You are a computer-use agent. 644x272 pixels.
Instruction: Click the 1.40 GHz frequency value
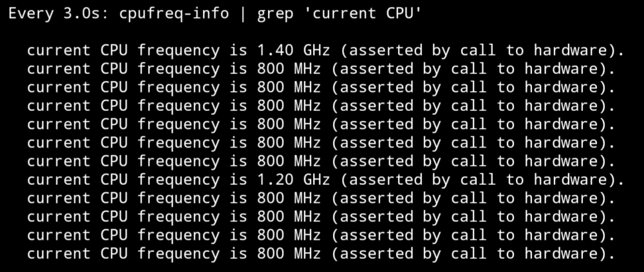coord(293,50)
